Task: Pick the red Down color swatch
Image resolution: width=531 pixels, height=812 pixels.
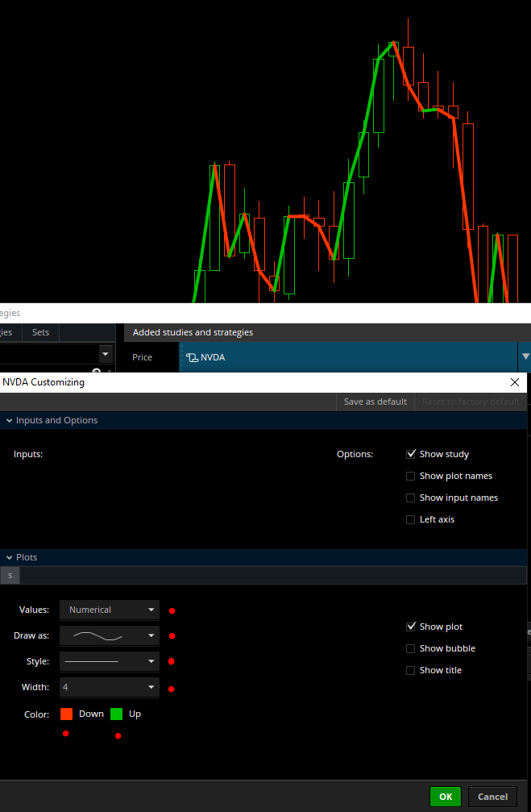Action: 66,714
